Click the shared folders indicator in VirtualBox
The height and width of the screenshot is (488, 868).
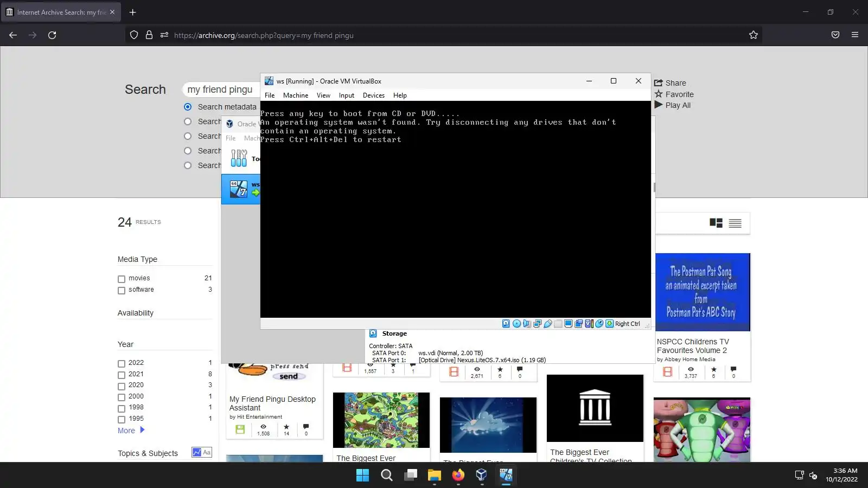point(558,324)
